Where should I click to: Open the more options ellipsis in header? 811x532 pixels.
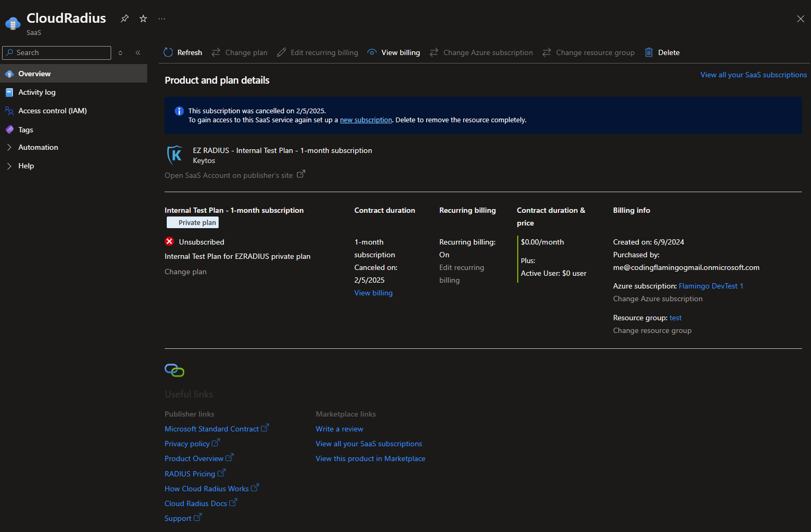161,19
